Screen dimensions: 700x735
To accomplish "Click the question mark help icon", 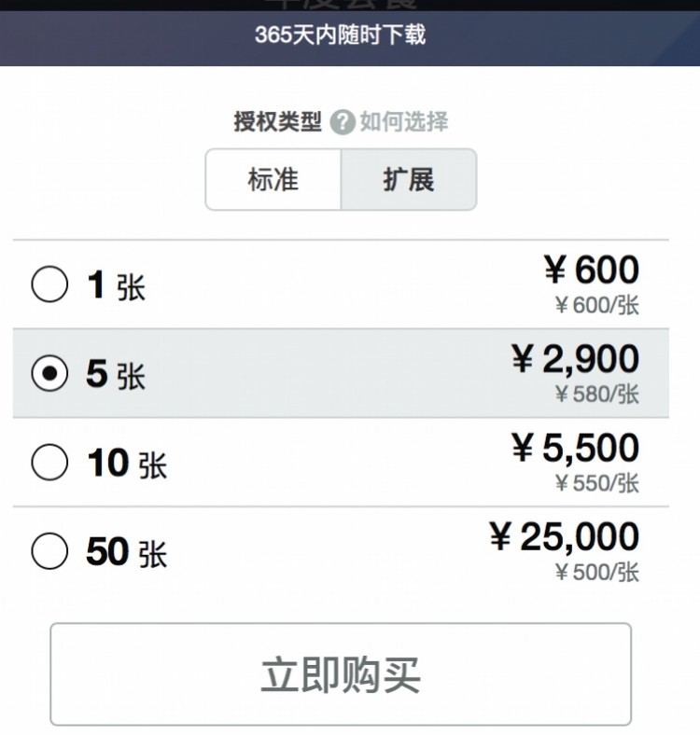I will (x=343, y=122).
